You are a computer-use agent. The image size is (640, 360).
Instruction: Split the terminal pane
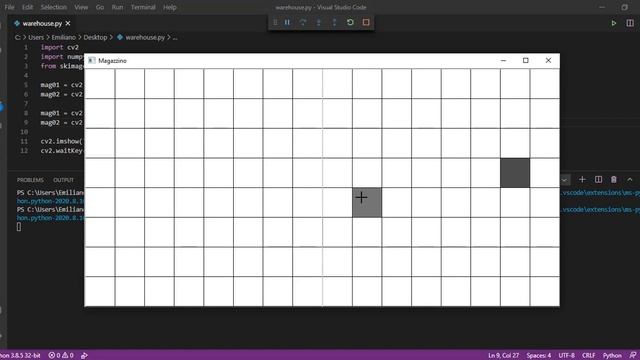pyautogui.click(x=598, y=180)
